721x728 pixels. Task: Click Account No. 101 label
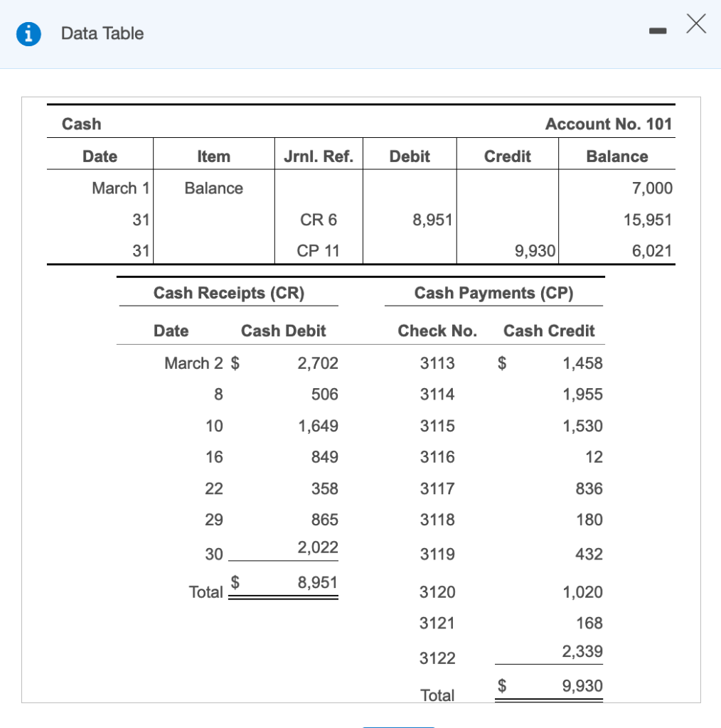(x=609, y=124)
